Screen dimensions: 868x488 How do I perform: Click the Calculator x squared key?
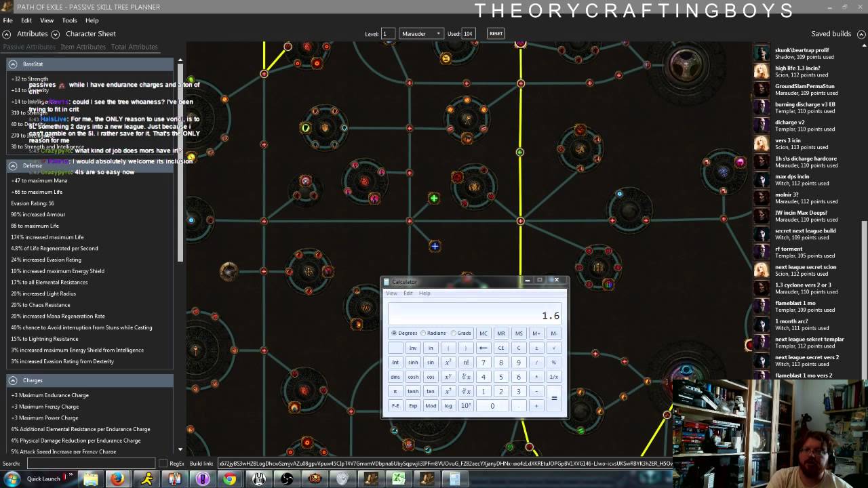448,362
